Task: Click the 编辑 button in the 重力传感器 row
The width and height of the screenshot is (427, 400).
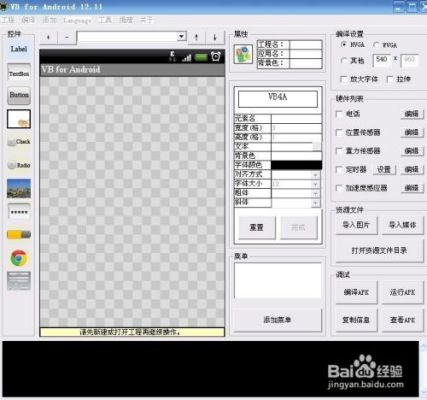Action: point(412,151)
